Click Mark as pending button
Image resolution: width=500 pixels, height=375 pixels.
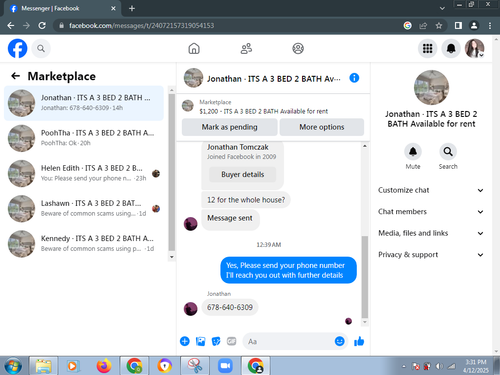pos(229,127)
